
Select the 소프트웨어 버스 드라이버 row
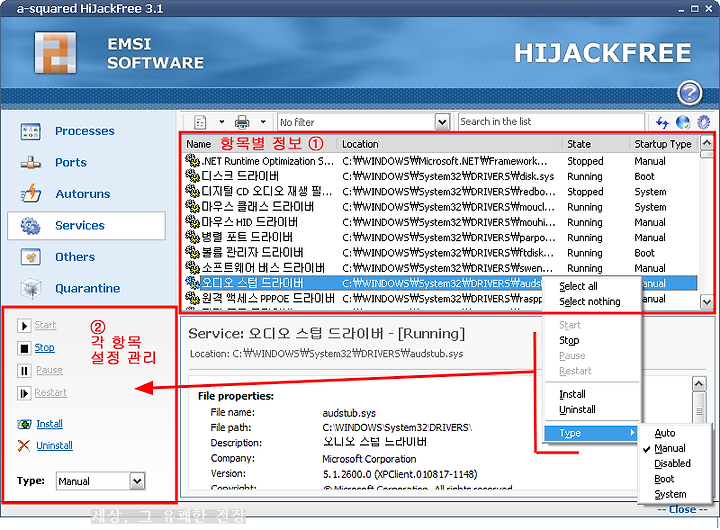440,268
